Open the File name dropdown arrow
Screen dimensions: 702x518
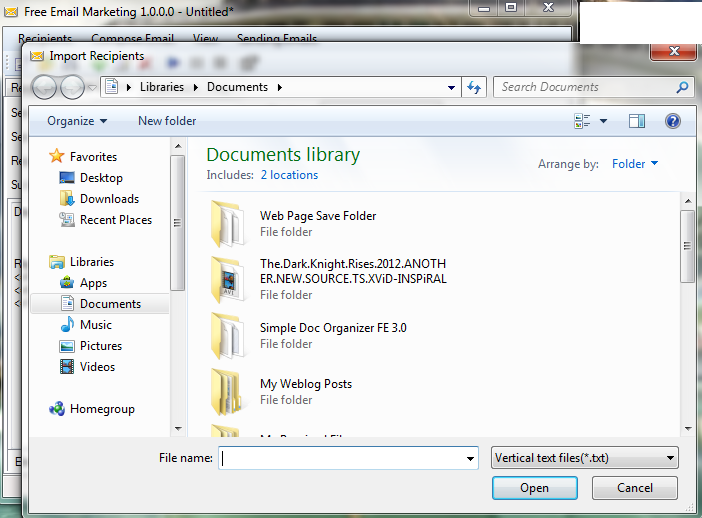tap(470, 458)
